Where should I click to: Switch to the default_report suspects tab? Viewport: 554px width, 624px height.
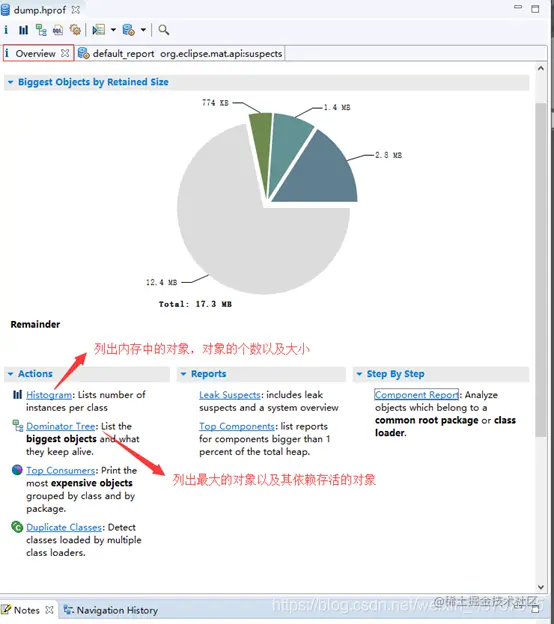tap(180, 53)
